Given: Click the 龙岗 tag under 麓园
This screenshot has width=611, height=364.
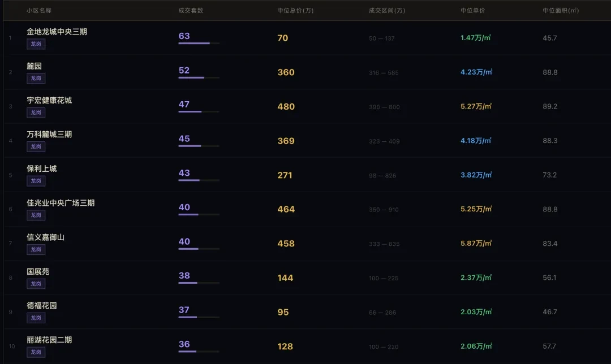Looking at the screenshot, I should pyautogui.click(x=36, y=78).
